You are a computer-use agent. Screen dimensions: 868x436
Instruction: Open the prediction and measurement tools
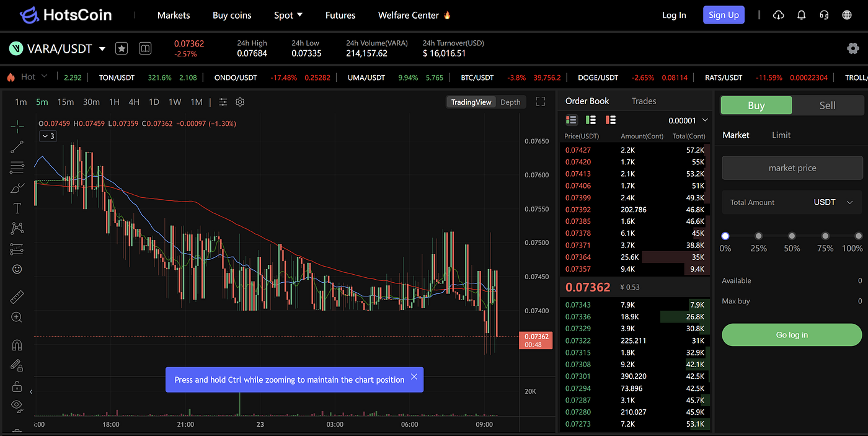pyautogui.click(x=17, y=249)
